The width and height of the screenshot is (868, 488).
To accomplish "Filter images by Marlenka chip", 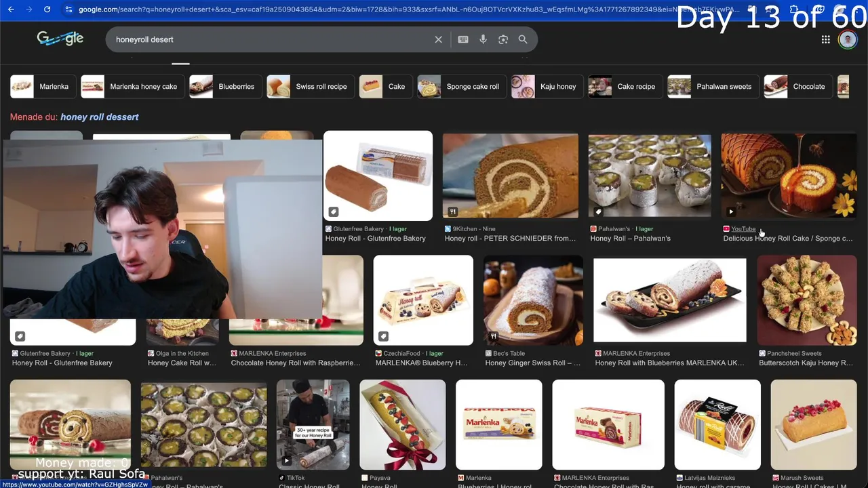I will 43,87.
